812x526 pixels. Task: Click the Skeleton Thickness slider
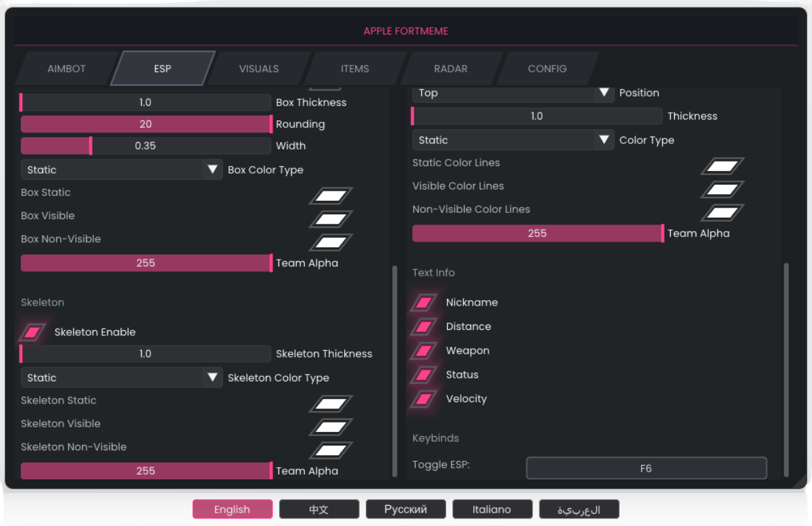pos(145,354)
